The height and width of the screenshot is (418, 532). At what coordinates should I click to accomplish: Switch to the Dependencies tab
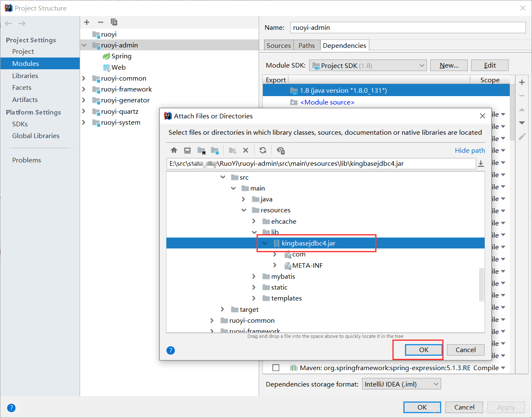pyautogui.click(x=345, y=45)
